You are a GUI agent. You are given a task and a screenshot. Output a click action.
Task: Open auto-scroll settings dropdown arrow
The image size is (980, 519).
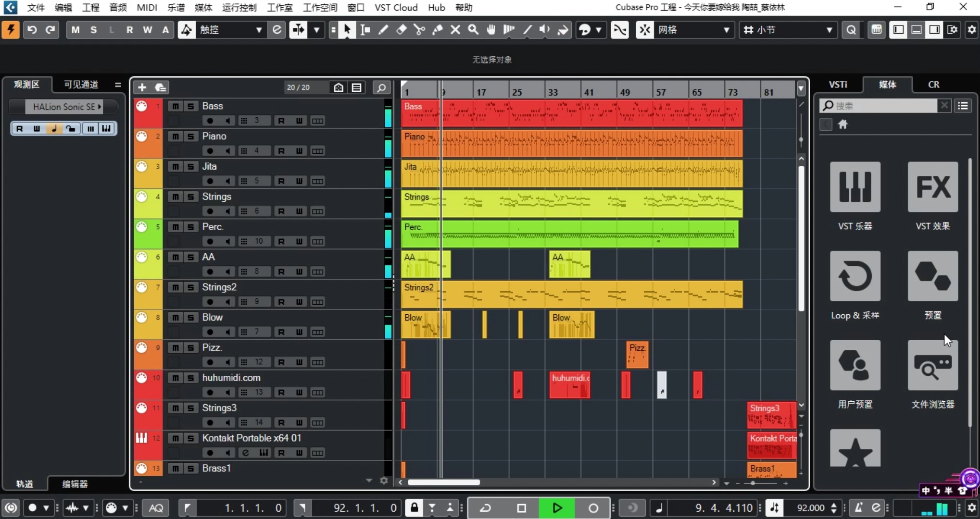coord(316,30)
